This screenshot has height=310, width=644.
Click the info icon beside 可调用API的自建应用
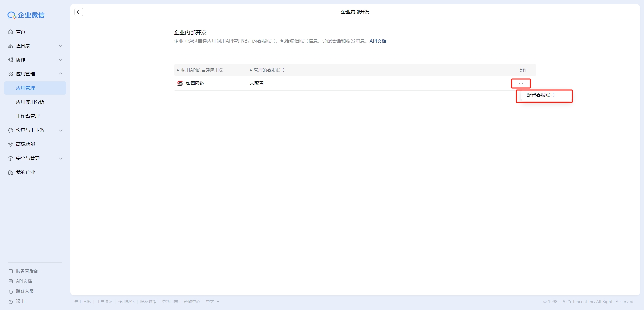(x=221, y=70)
